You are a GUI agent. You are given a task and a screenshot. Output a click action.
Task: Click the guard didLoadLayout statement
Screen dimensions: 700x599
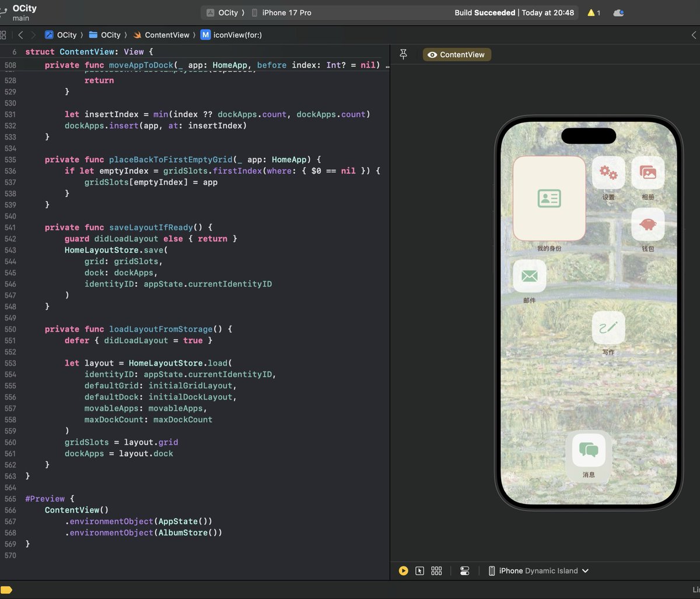tap(151, 239)
